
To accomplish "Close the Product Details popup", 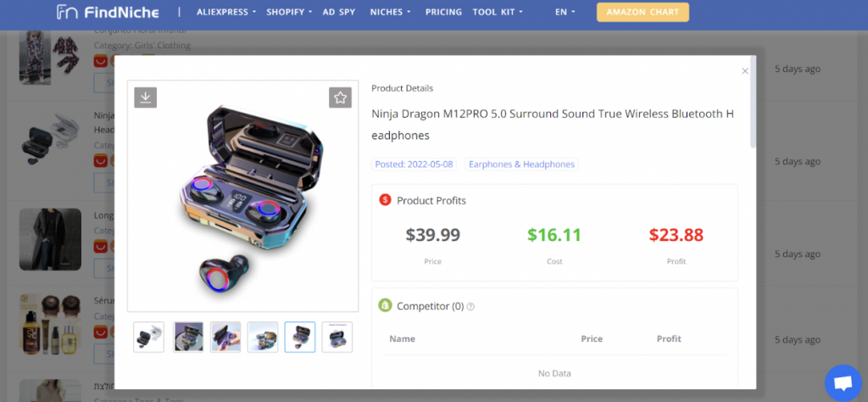I will point(745,71).
